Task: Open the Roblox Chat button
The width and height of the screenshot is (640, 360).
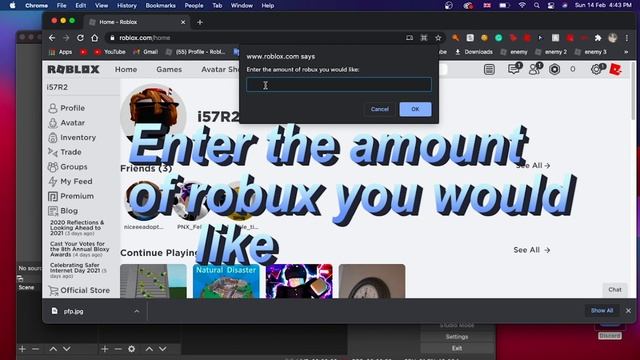Action: coord(615,289)
